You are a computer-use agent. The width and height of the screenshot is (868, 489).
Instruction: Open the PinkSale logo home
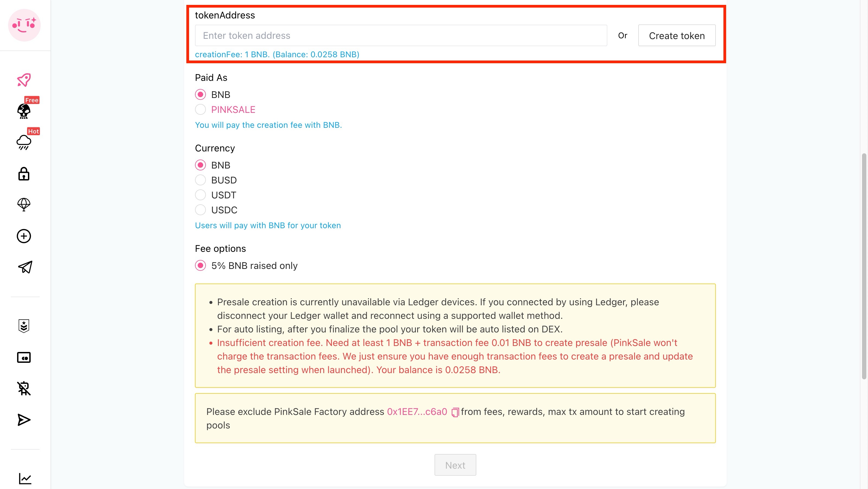(x=24, y=25)
